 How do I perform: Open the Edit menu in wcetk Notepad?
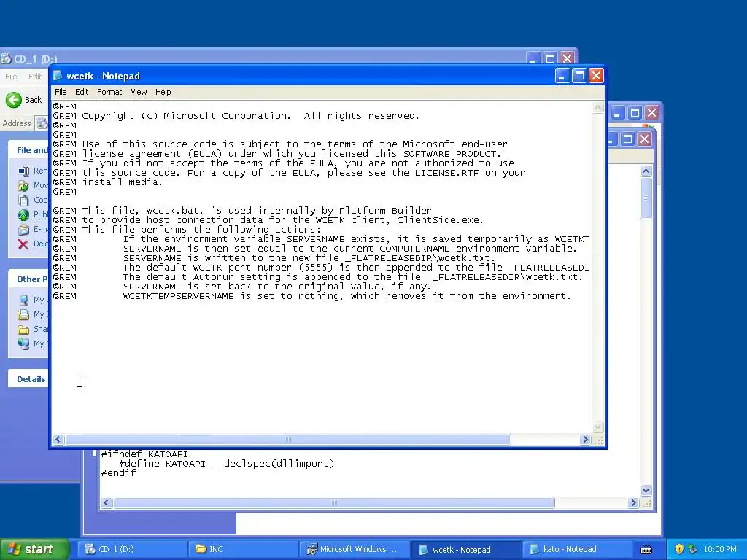coord(82,92)
